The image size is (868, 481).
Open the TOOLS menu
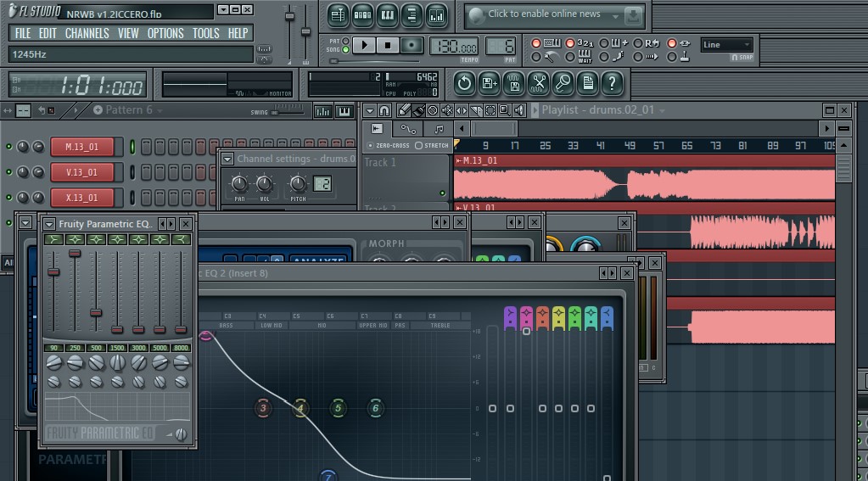(205, 33)
